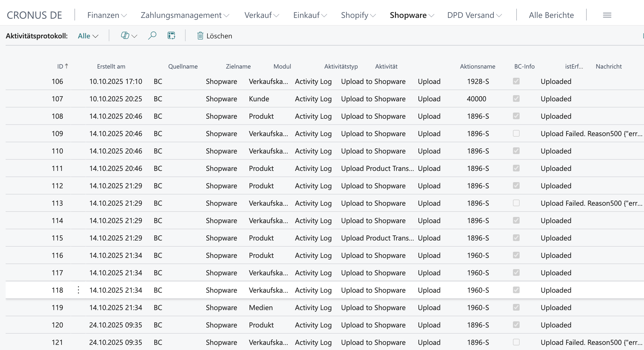This screenshot has height=350, width=644.
Task: Toggle istErf checkbox for row 119
Action: point(516,307)
